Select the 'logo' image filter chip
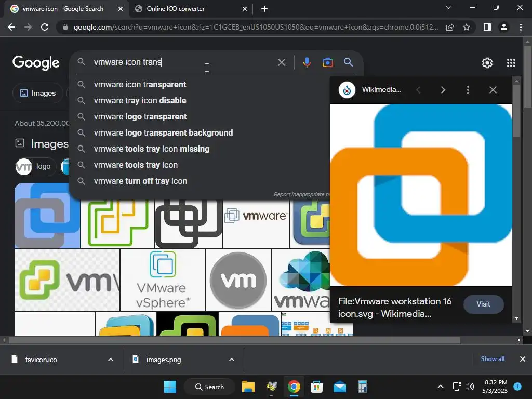532x399 pixels. coord(35,167)
